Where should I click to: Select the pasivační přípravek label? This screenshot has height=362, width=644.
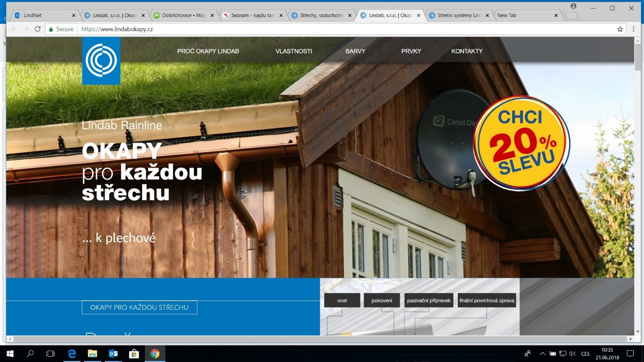(x=429, y=300)
